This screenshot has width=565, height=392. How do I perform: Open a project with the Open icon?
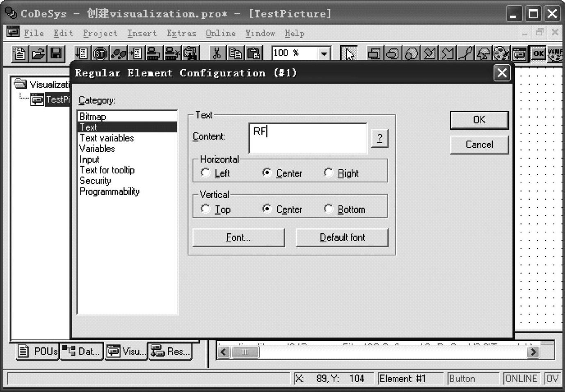pyautogui.click(x=38, y=54)
